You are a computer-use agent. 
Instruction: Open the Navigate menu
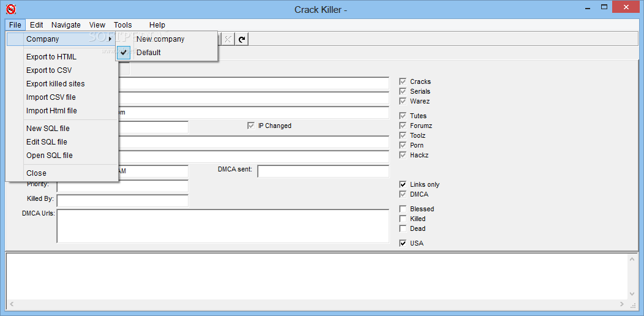(x=66, y=24)
